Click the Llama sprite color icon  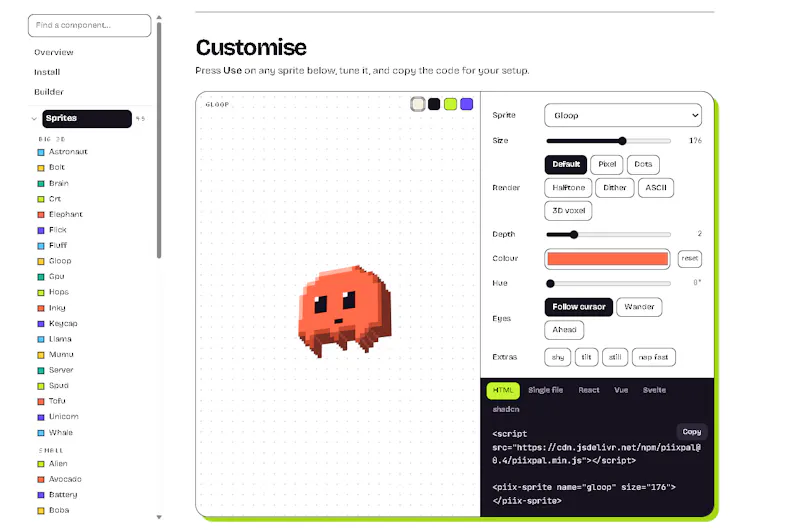[x=41, y=339]
